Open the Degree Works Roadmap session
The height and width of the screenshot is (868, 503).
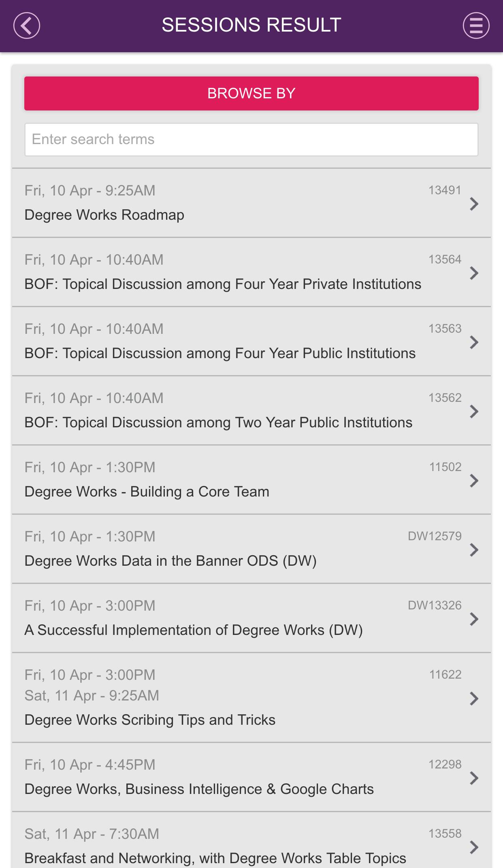104,215
